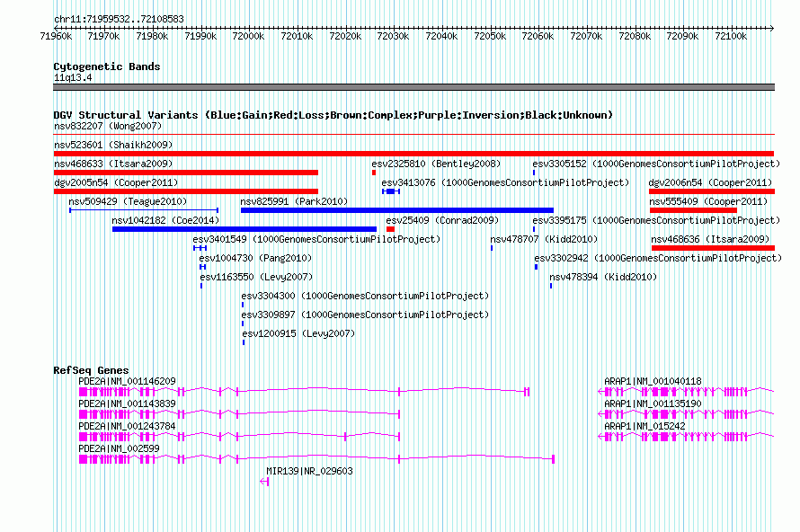800x532 pixels.
Task: Click the 11q13.4 cytogenetic band bar
Action: click(413, 87)
